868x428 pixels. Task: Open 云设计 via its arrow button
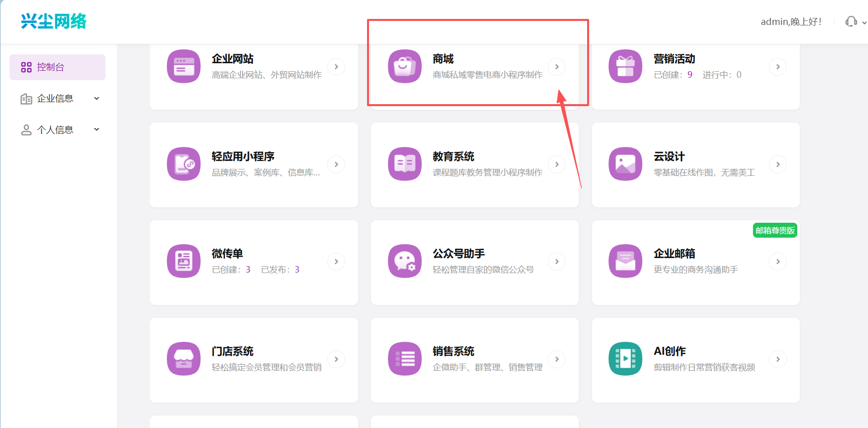point(778,164)
